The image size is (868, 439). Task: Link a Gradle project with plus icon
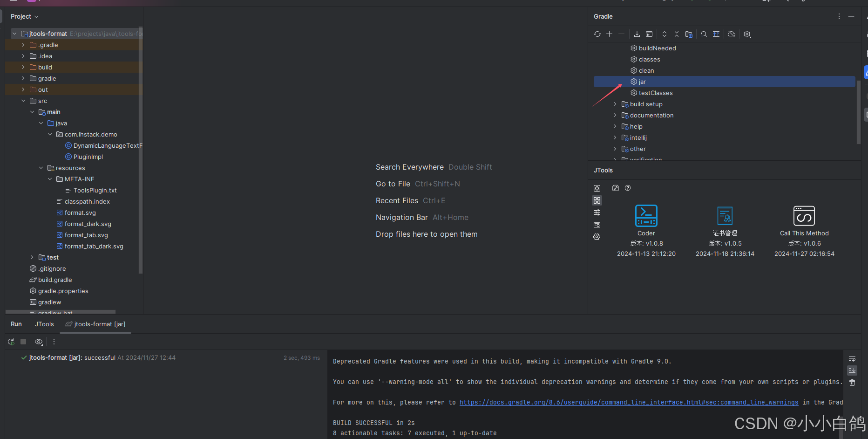click(609, 34)
